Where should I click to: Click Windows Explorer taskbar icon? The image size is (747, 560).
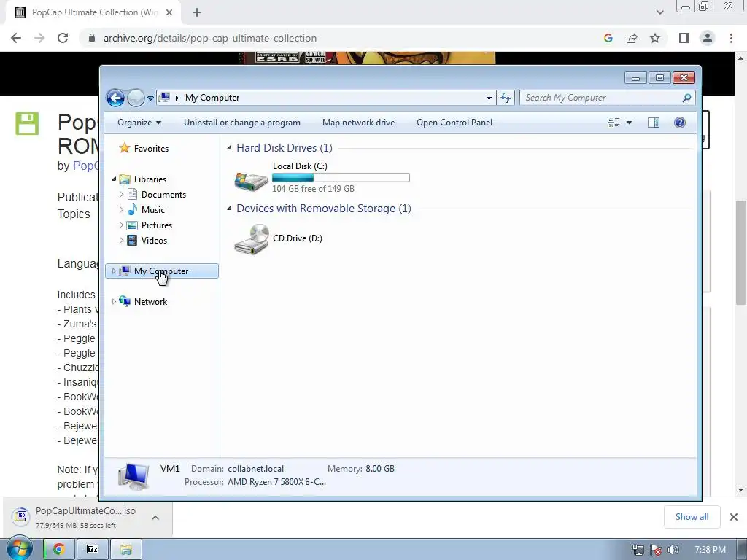[125, 550]
